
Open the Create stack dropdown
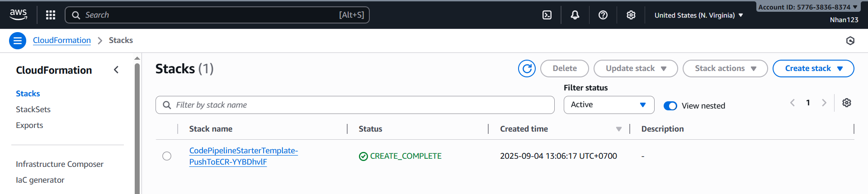click(x=813, y=68)
